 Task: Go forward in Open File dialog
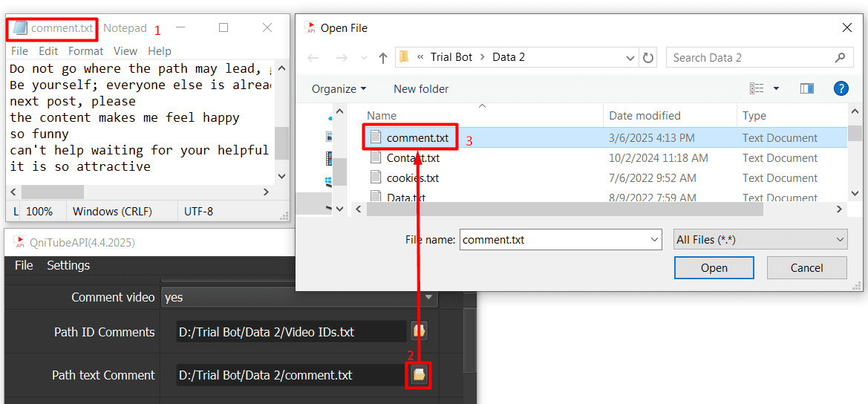point(342,58)
